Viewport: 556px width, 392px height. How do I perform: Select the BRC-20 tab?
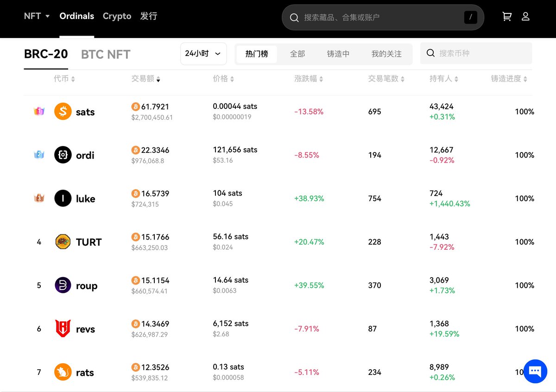46,54
